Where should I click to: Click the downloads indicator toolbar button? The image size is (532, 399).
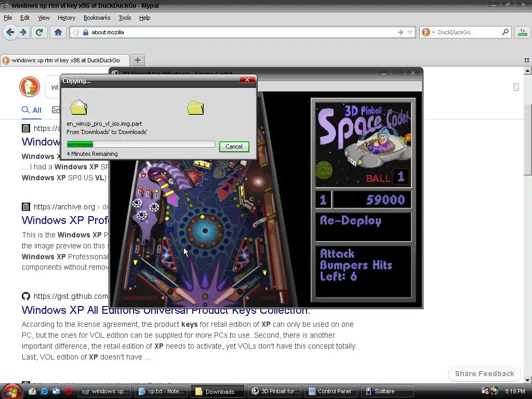tap(523, 32)
